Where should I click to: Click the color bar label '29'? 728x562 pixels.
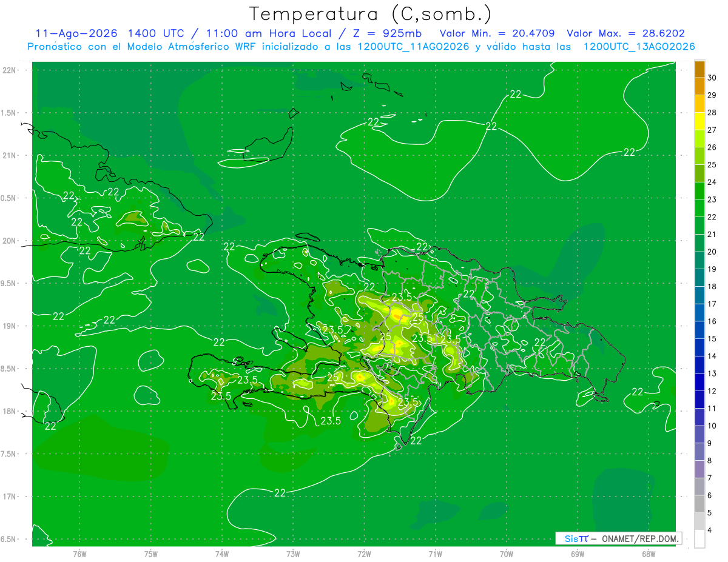click(712, 95)
